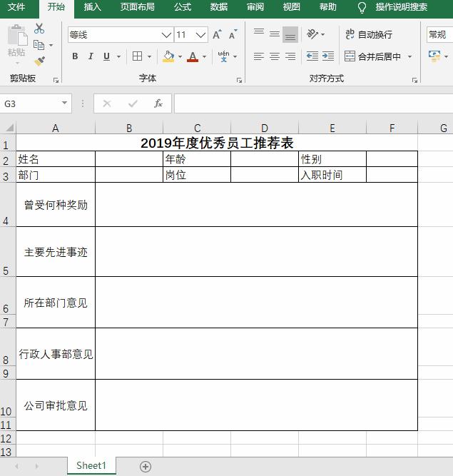Viewport: 453px width, 476px height.
Task: Center text horizontally
Action: point(275,56)
